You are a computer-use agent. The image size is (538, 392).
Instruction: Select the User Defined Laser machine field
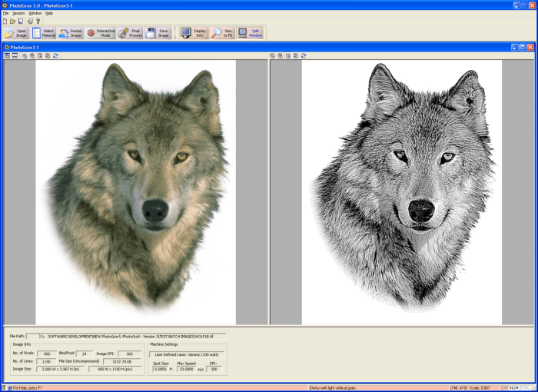coord(186,354)
